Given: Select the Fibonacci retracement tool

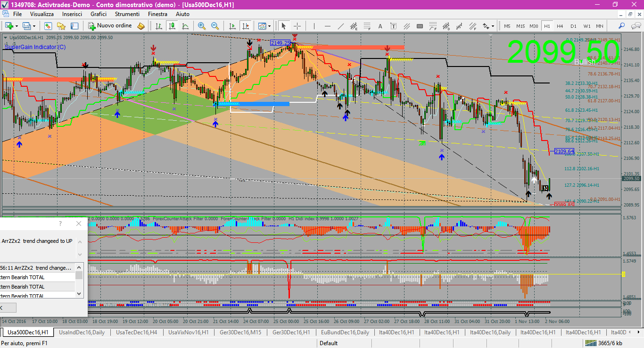Looking at the screenshot, I should tap(368, 26).
